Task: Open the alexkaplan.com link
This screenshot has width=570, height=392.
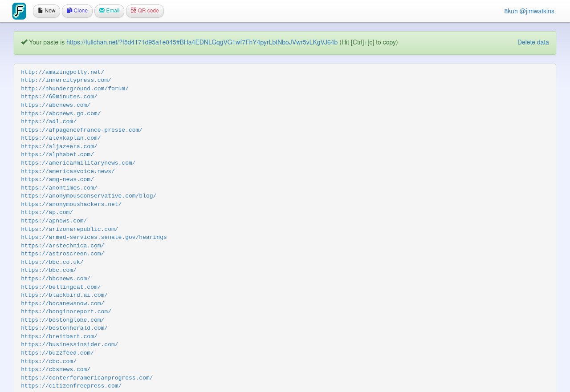Action: (x=61, y=138)
